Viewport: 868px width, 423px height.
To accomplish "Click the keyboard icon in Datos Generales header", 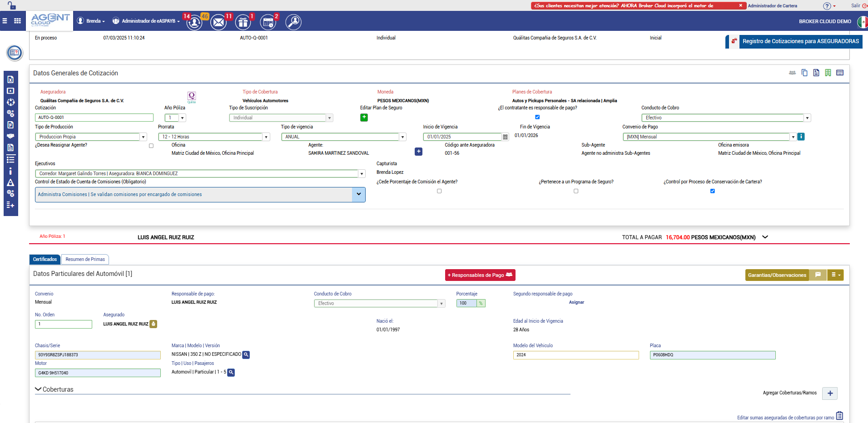I will pos(840,73).
